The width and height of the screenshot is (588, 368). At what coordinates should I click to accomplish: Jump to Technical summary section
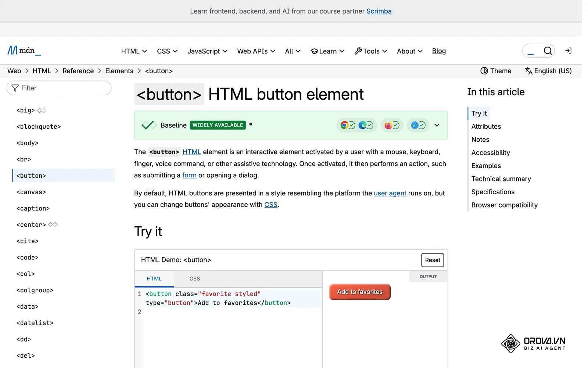(x=501, y=179)
